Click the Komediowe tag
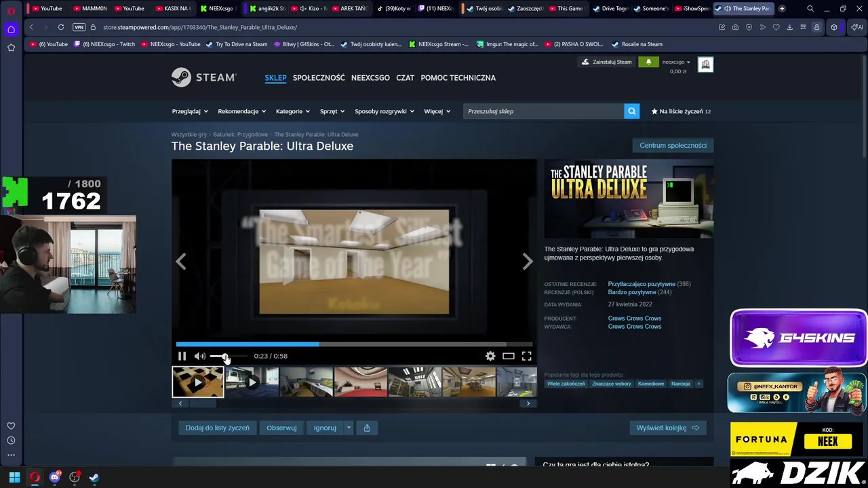 pyautogui.click(x=651, y=384)
